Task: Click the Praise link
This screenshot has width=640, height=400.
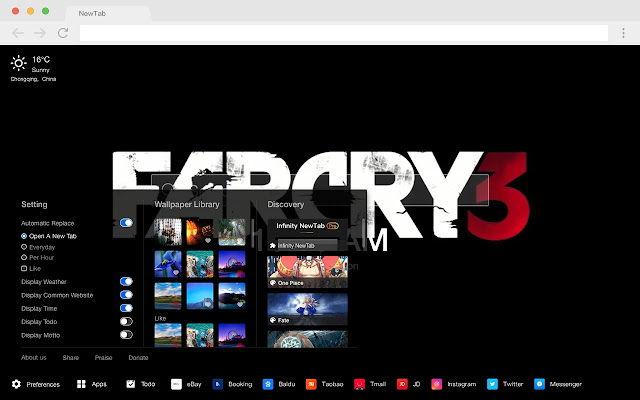Action: (x=103, y=358)
